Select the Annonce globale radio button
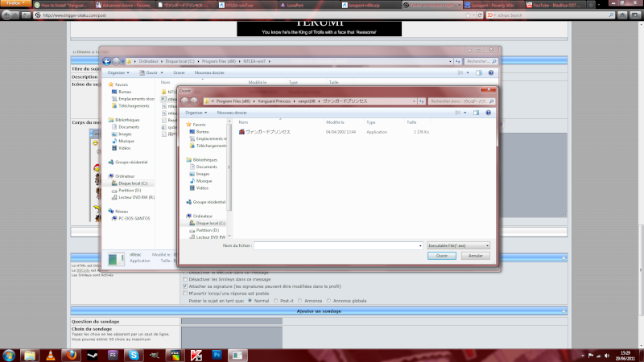Viewport: 644px width, 362px height. coord(329,300)
